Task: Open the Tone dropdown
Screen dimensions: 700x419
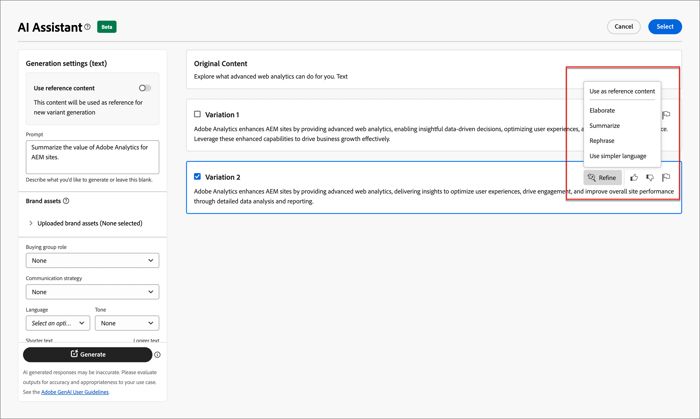Action: pyautogui.click(x=127, y=323)
